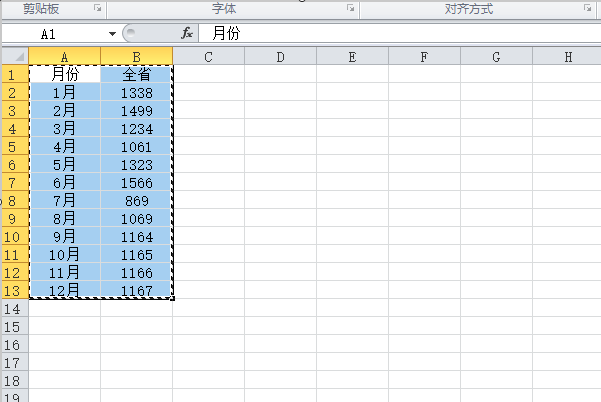Click the cell with value 869

click(x=136, y=200)
